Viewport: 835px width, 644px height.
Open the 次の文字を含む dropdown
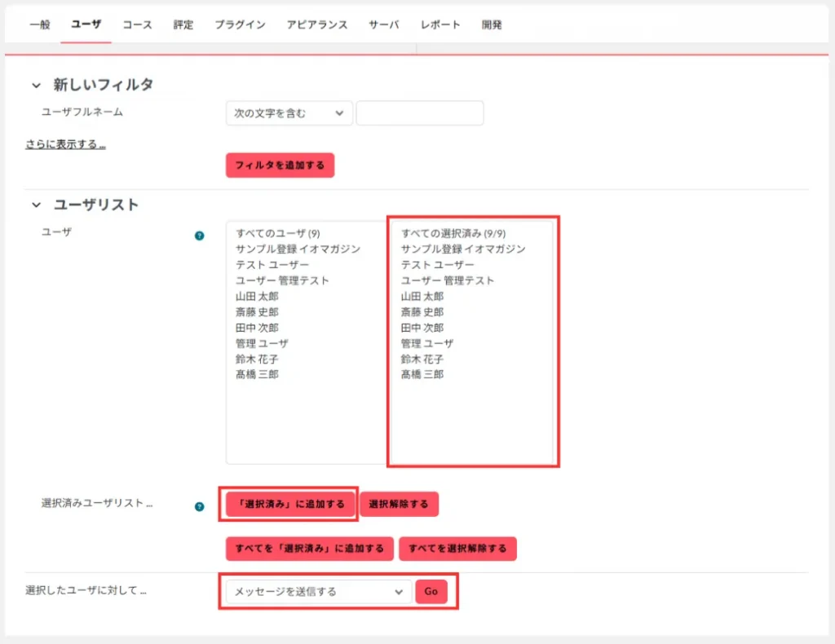pyautogui.click(x=289, y=112)
